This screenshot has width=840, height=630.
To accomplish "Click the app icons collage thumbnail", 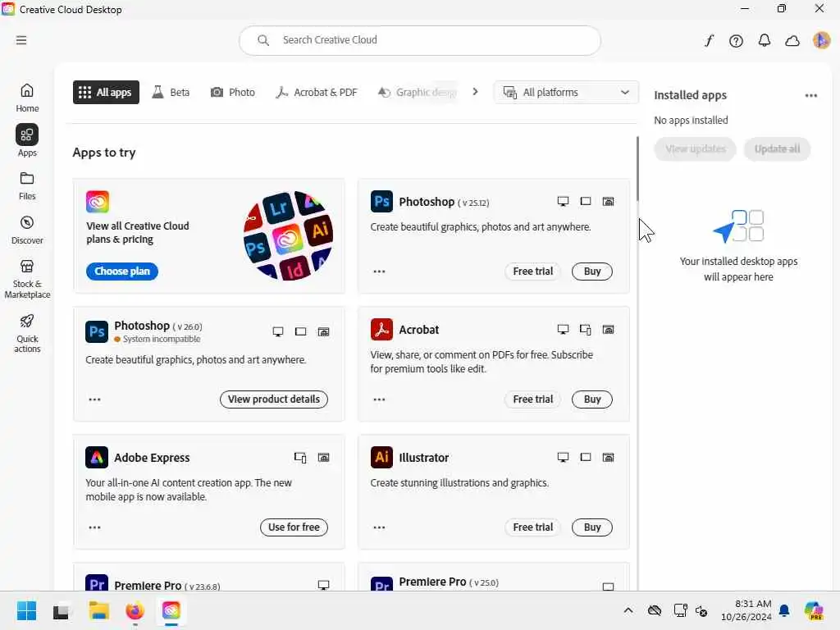I will 288,235.
